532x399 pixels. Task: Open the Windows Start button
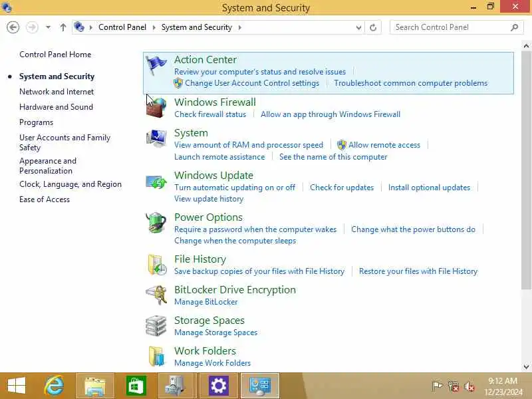[x=16, y=386]
